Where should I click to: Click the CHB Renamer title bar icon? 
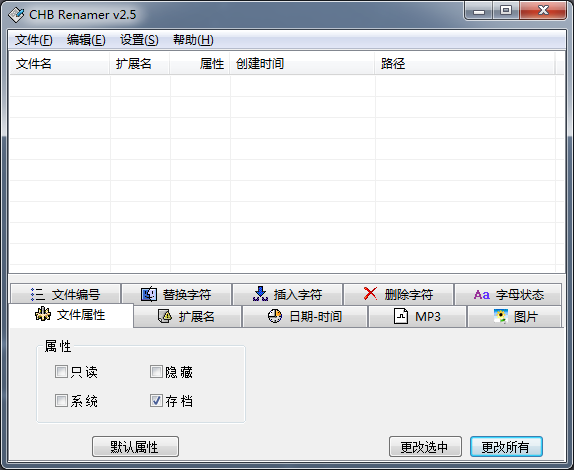tap(16, 15)
